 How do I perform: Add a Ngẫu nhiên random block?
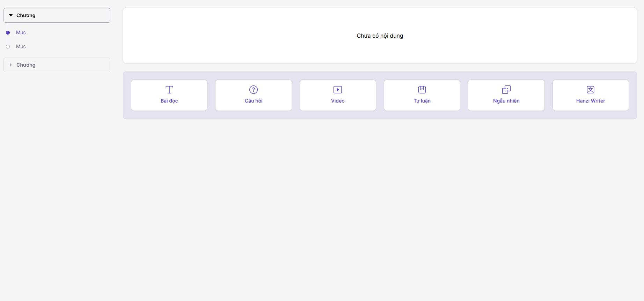pos(506,95)
